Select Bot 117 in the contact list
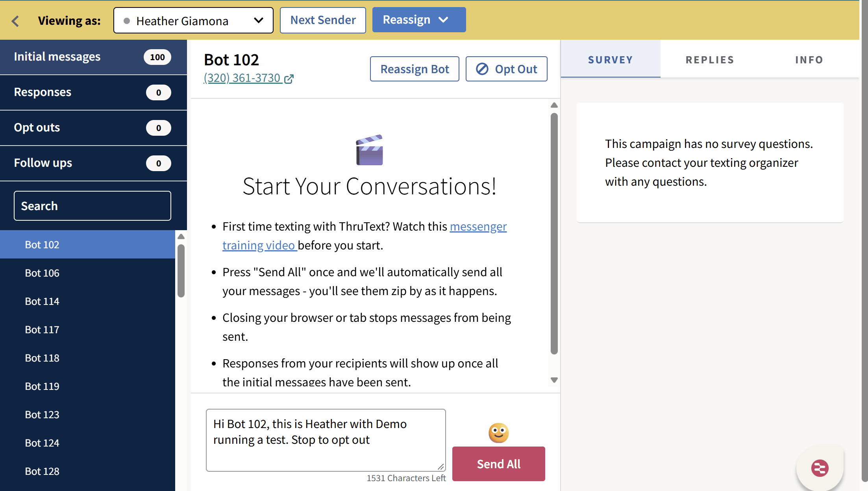The width and height of the screenshot is (868, 491). click(87, 329)
